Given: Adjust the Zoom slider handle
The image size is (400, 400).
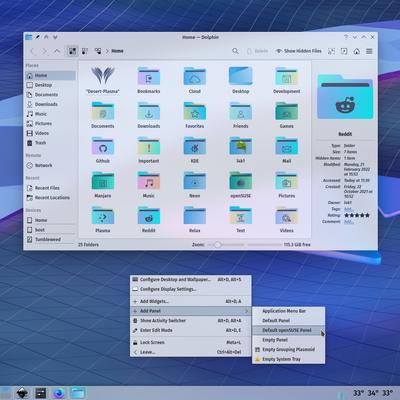Looking at the screenshot, I should point(218,245).
